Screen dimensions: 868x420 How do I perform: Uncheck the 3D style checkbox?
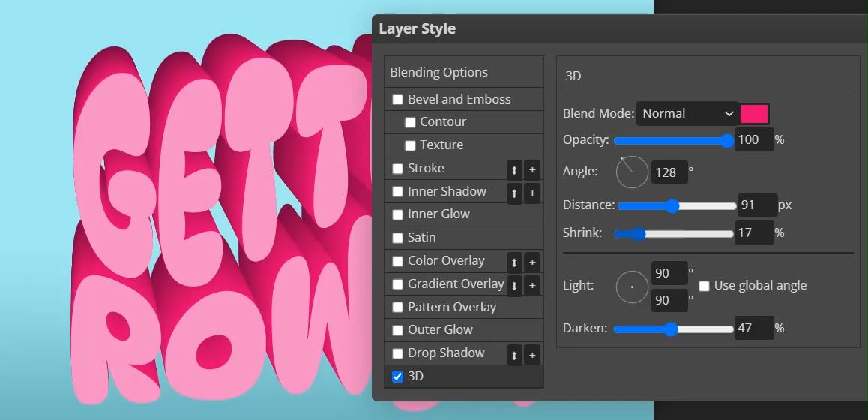tap(397, 376)
